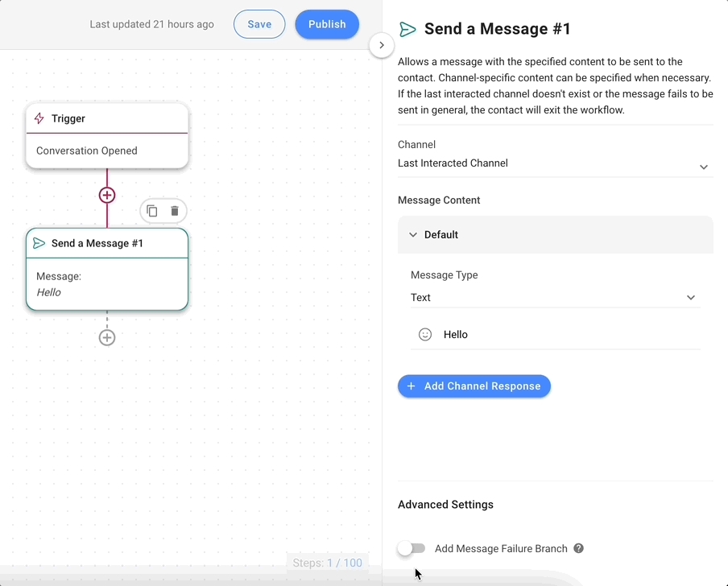
Task: Click the emoji smiley icon
Action: coord(425,335)
